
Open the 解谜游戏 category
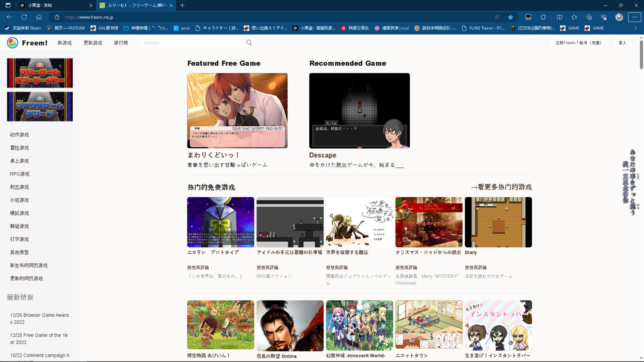tap(19, 226)
